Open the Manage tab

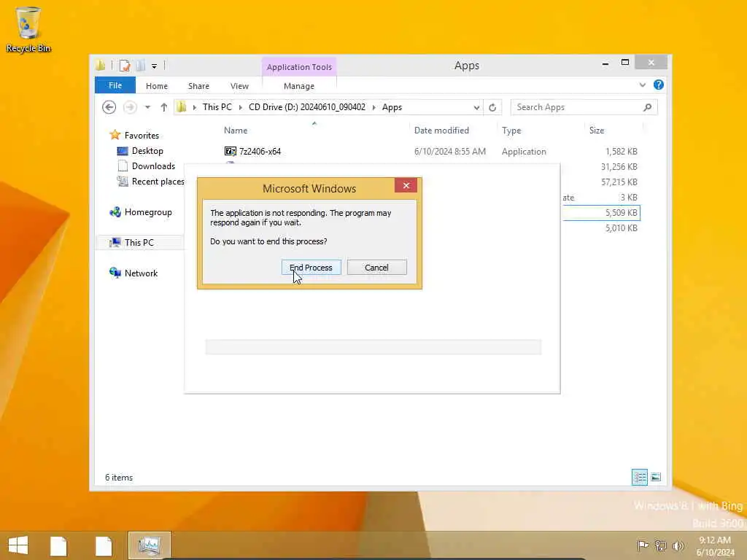point(299,86)
